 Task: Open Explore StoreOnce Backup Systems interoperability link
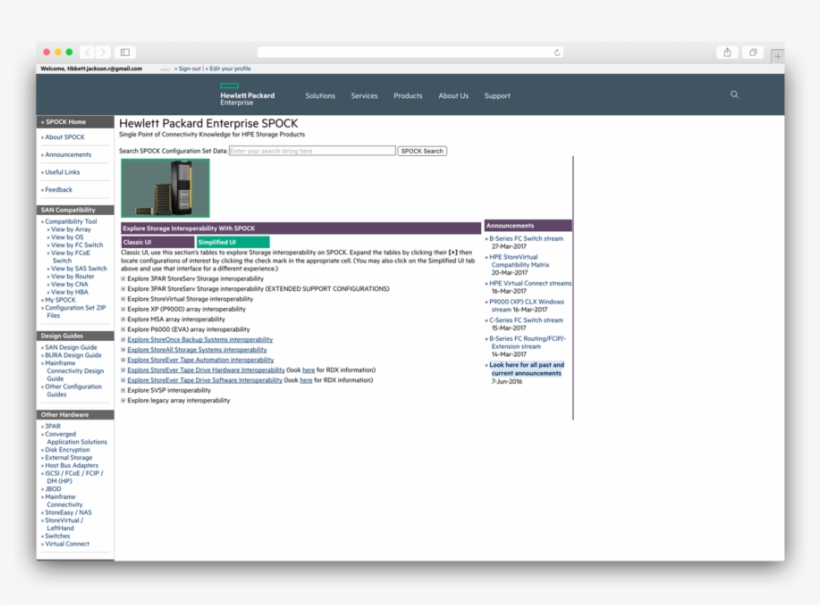(x=200, y=339)
